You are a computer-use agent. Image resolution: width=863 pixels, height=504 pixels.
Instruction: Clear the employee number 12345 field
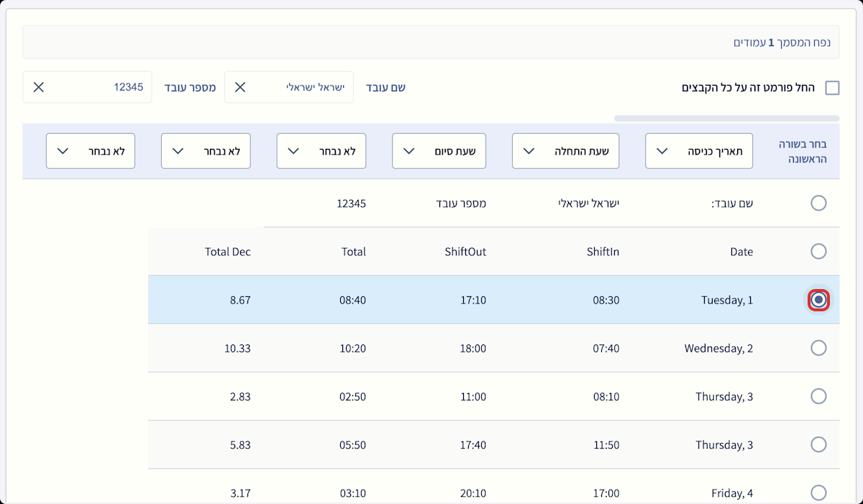tap(39, 87)
